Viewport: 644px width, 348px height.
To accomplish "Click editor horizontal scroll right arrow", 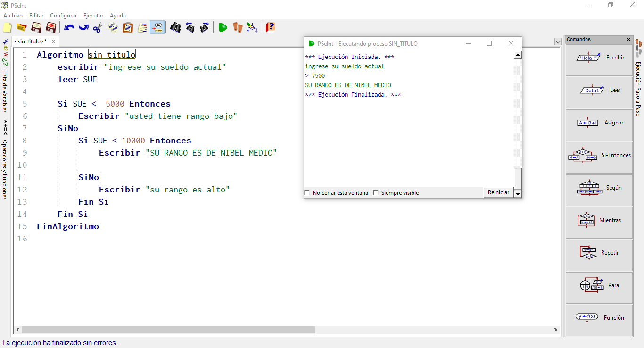I will click(x=556, y=330).
